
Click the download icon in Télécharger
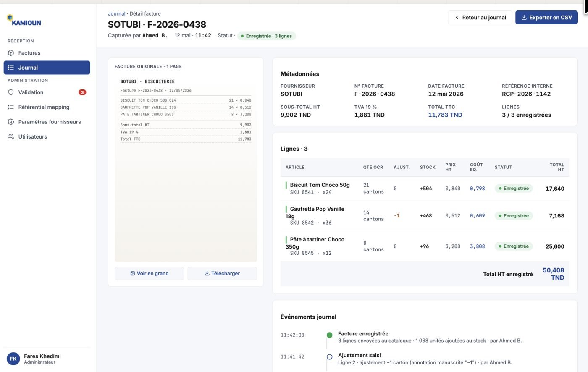click(x=207, y=273)
